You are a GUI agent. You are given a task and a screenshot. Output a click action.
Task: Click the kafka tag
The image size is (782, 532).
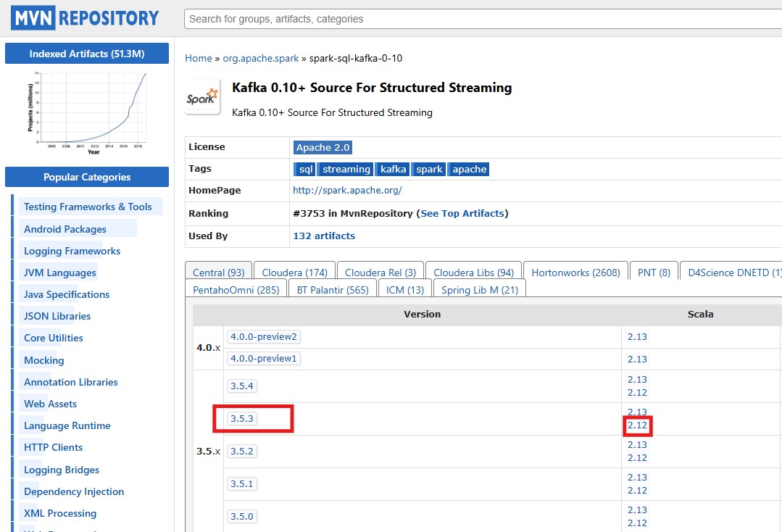[393, 169]
